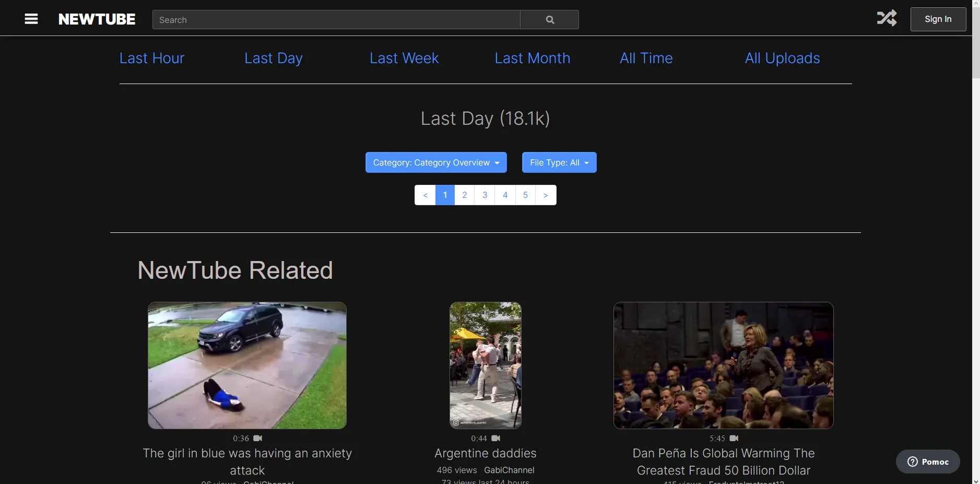Open a random video with the shuffle icon
980x484 pixels.
click(x=887, y=17)
